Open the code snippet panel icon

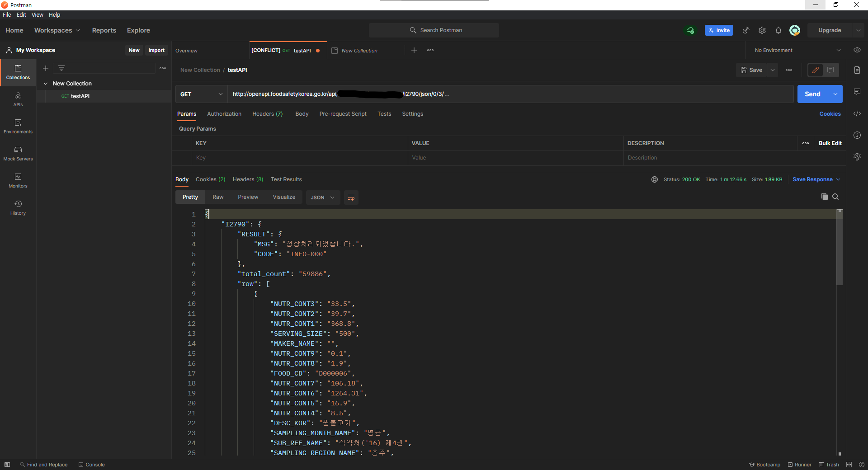pos(857,113)
